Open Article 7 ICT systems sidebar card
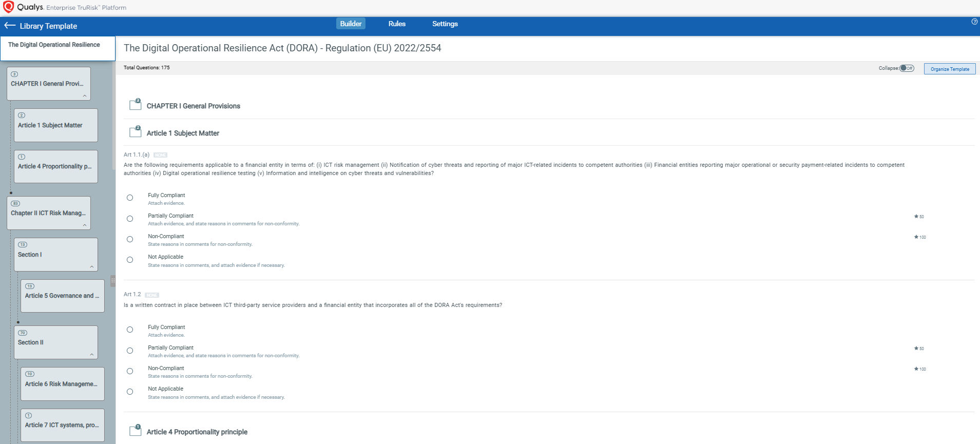Screen dimensions: 980x444 coord(63,425)
